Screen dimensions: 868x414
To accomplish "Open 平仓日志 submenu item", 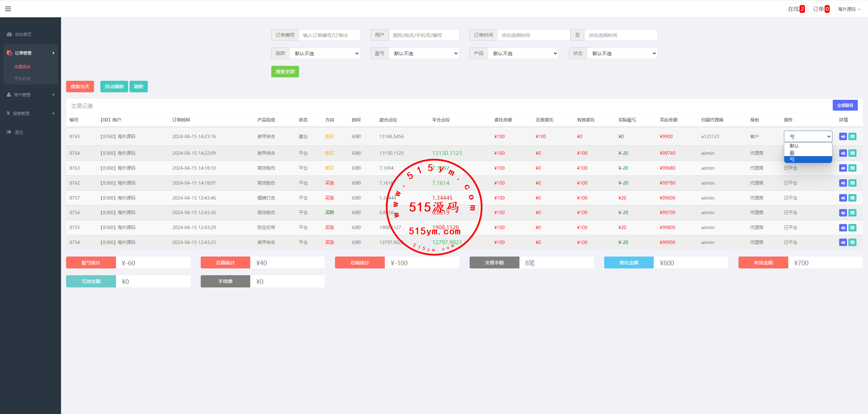I will coord(22,78).
